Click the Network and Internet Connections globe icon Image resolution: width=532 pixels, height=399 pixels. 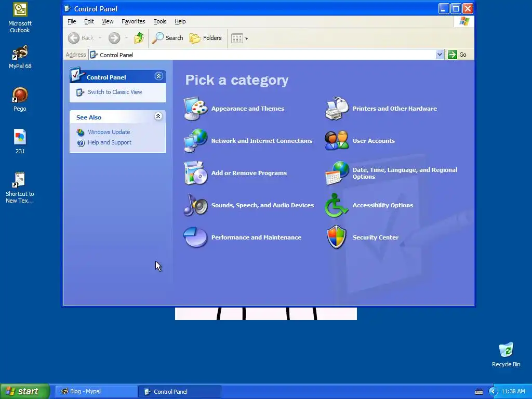pyautogui.click(x=195, y=141)
